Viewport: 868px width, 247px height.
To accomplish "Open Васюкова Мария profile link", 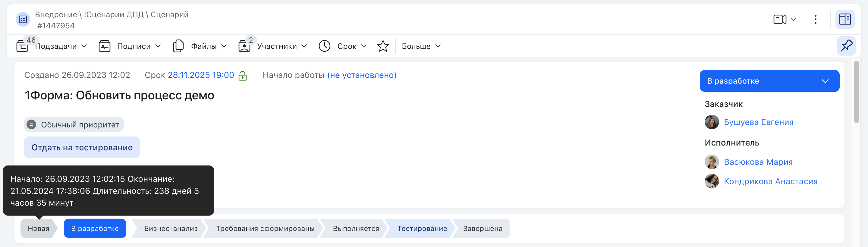I will click(x=758, y=162).
